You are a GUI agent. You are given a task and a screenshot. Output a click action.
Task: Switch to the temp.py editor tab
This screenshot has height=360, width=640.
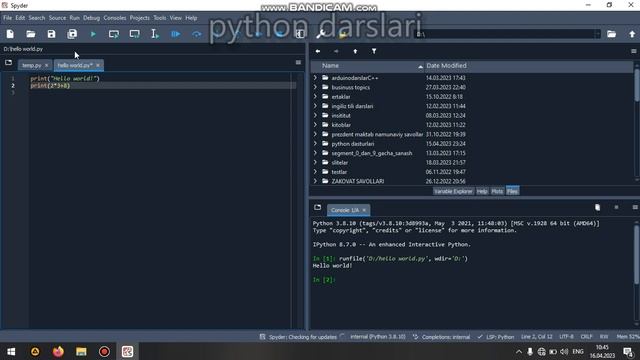31,65
